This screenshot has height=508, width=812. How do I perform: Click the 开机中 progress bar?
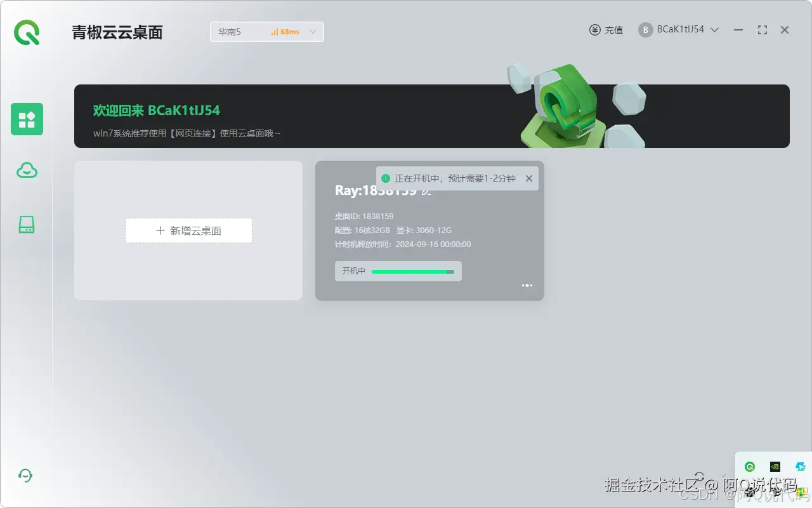pos(413,271)
